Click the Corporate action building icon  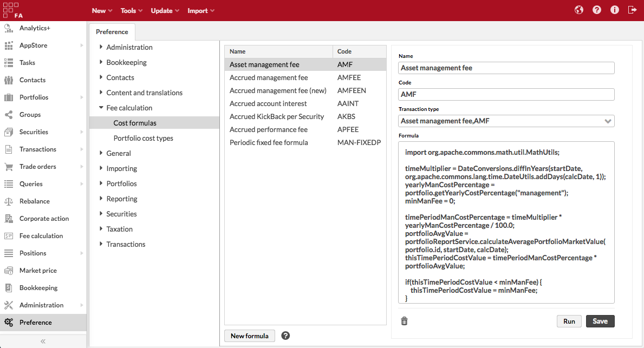9,219
